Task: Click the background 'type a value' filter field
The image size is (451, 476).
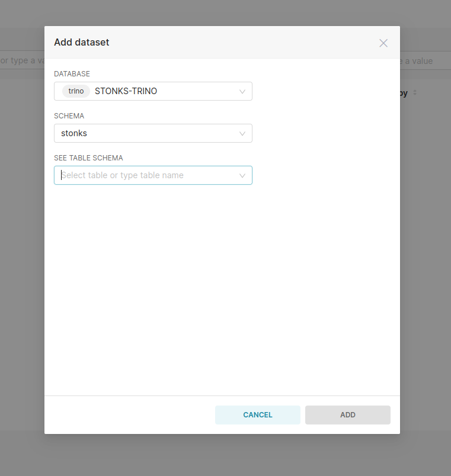Action: point(24,60)
